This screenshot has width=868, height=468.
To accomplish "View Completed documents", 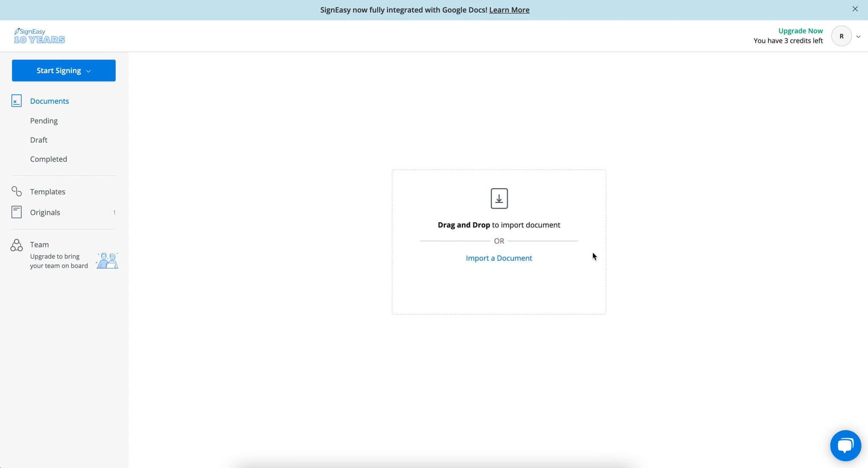I will pos(49,159).
